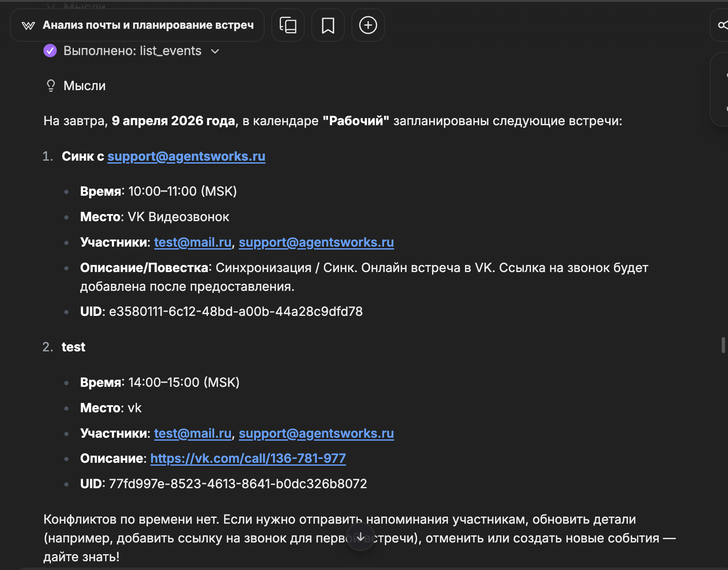Expand the list_events chevron
The image size is (728, 570).
coord(215,51)
